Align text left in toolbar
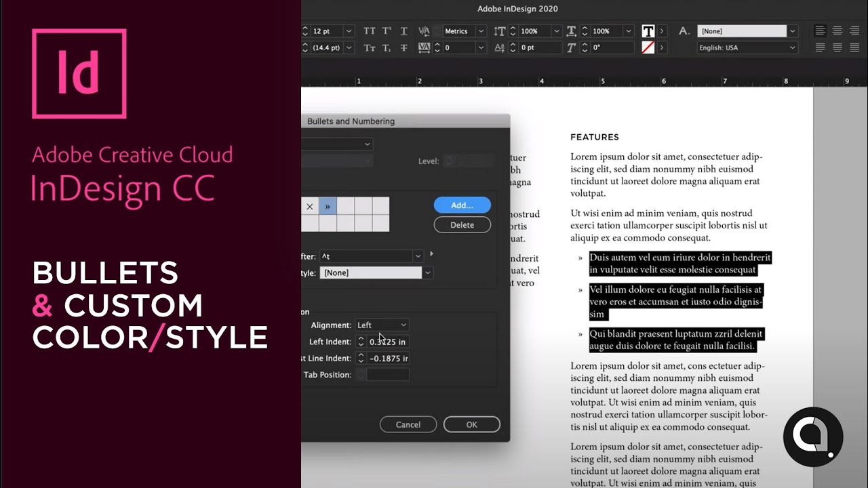 coord(821,31)
